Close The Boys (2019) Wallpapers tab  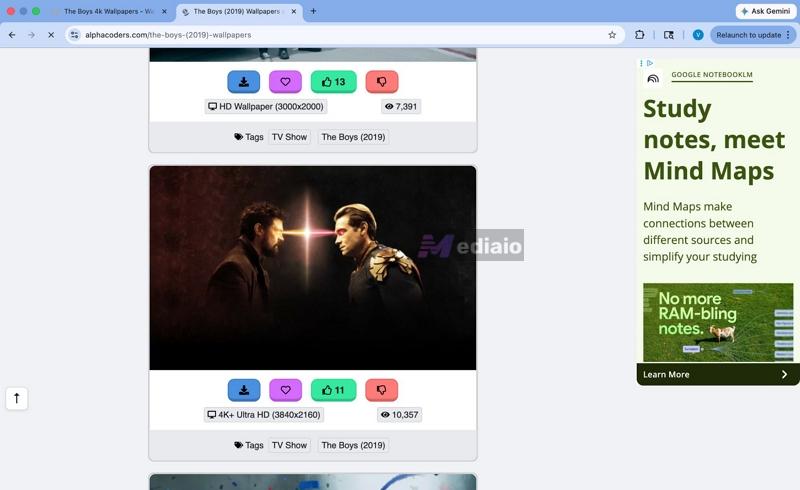click(294, 11)
